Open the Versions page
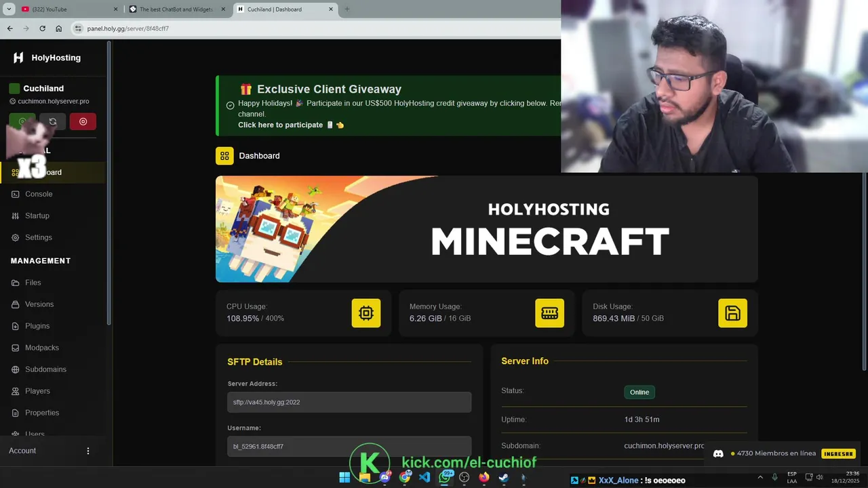The width and height of the screenshot is (868, 488). point(39,304)
